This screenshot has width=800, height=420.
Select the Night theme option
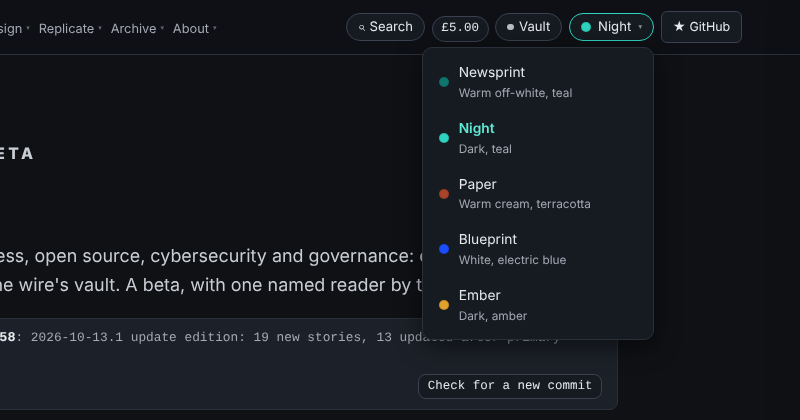click(538, 138)
